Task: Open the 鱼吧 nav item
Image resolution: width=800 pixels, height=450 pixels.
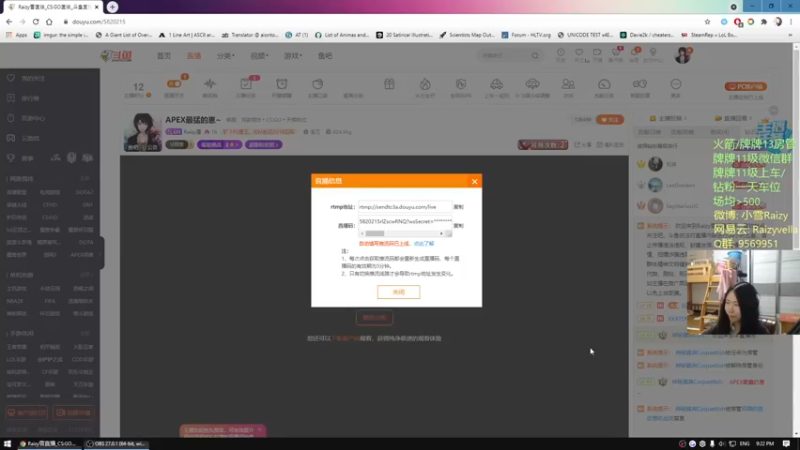Action: 325,56
